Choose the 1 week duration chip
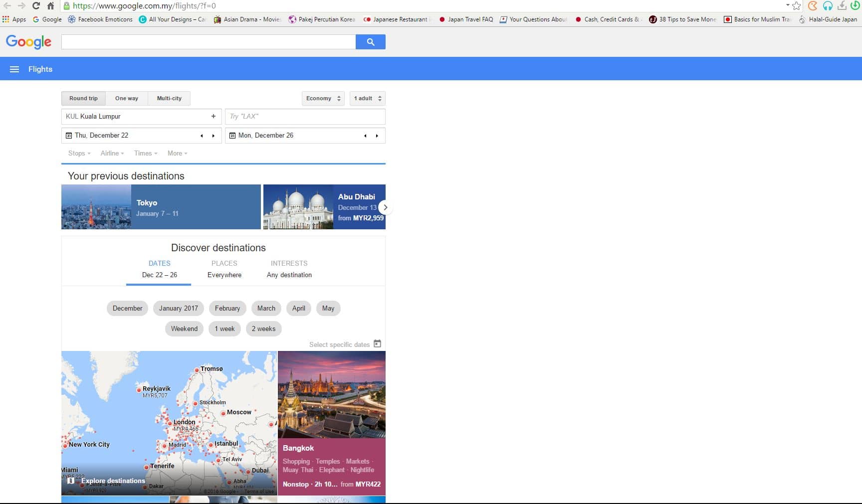Image resolution: width=862 pixels, height=504 pixels. (x=225, y=329)
